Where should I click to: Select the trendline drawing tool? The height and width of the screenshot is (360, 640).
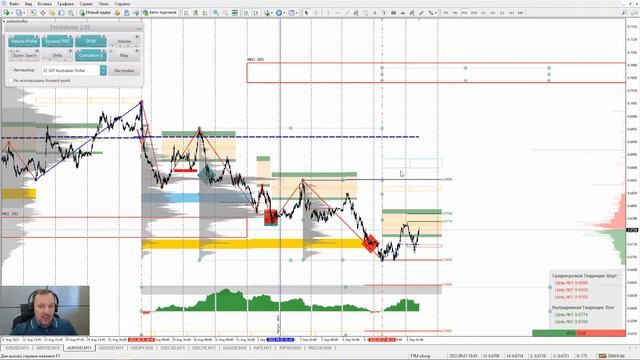coord(347,13)
